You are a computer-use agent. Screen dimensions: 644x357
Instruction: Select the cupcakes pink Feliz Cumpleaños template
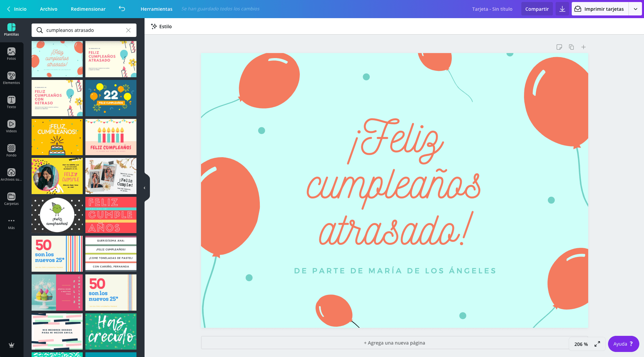[x=57, y=293]
